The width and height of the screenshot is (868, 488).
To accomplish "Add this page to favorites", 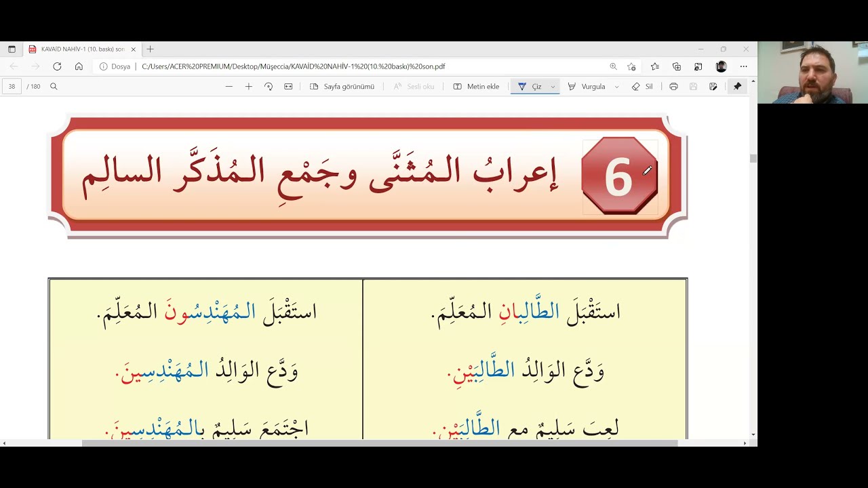I will click(x=631, y=66).
